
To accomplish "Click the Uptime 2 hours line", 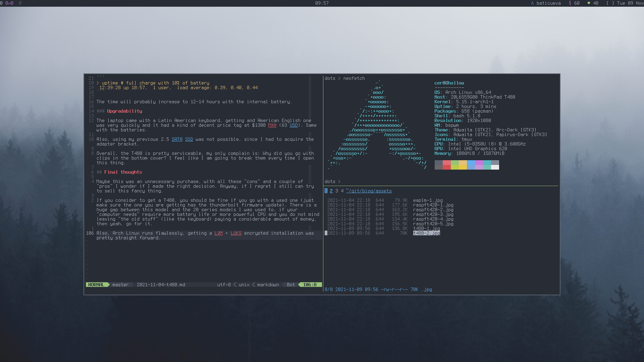I will pyautogui.click(x=465, y=106).
